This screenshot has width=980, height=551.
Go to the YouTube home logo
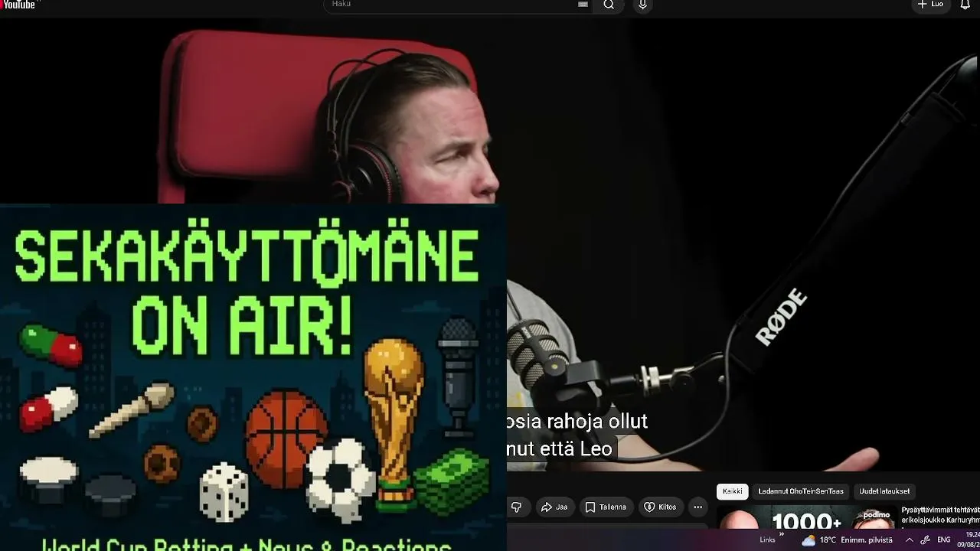coord(18,5)
